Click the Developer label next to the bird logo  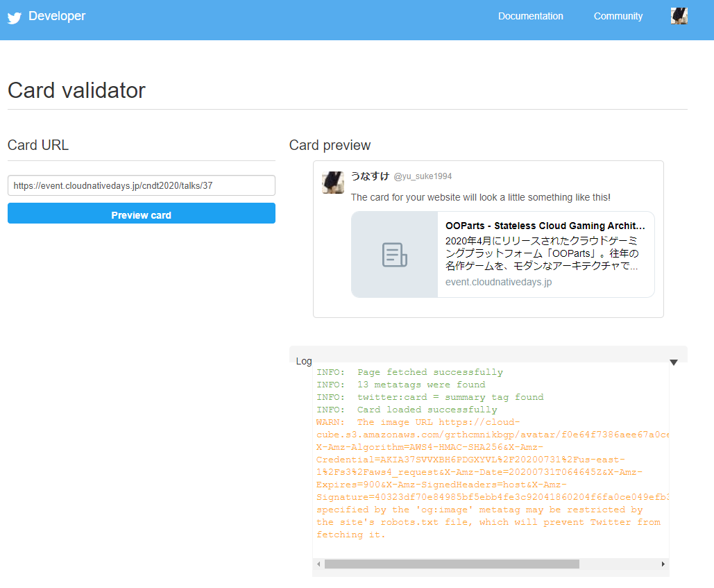56,15
